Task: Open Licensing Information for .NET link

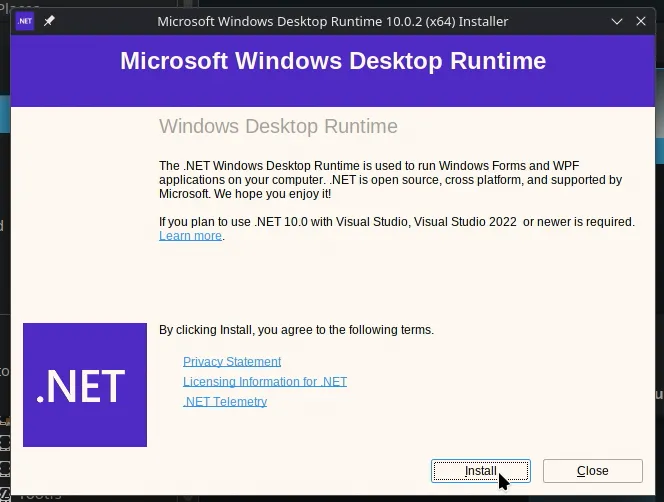Action: [265, 382]
